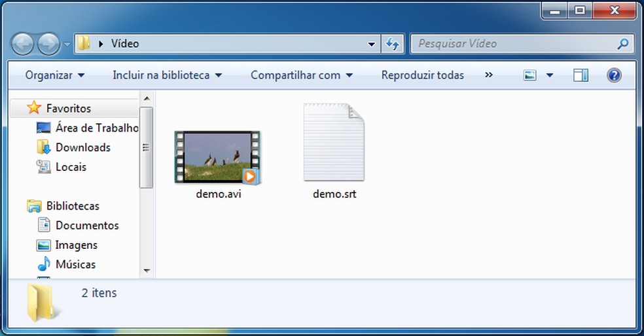
Task: Click the demo.avi file name label
Action: point(219,194)
